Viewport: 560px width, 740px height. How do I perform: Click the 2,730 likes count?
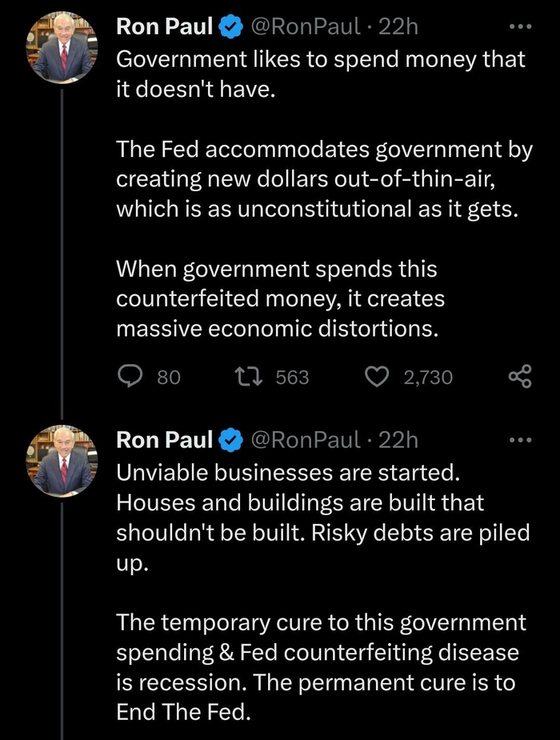click(428, 377)
